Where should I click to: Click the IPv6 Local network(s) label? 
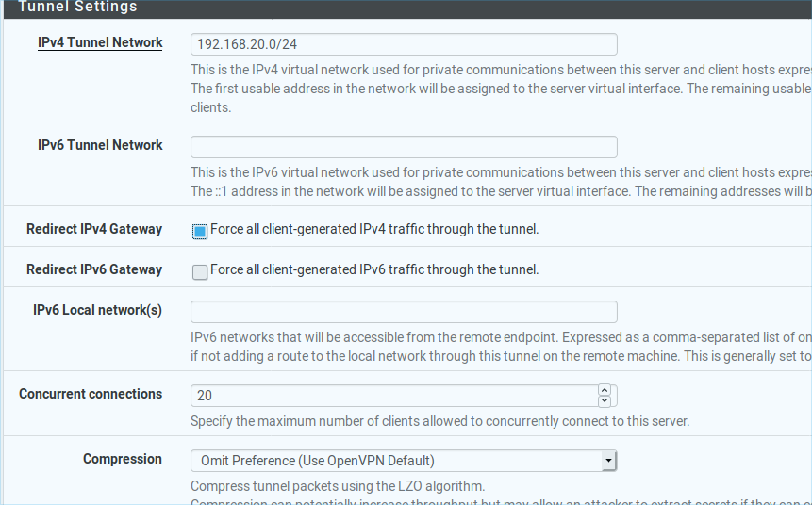tap(98, 310)
